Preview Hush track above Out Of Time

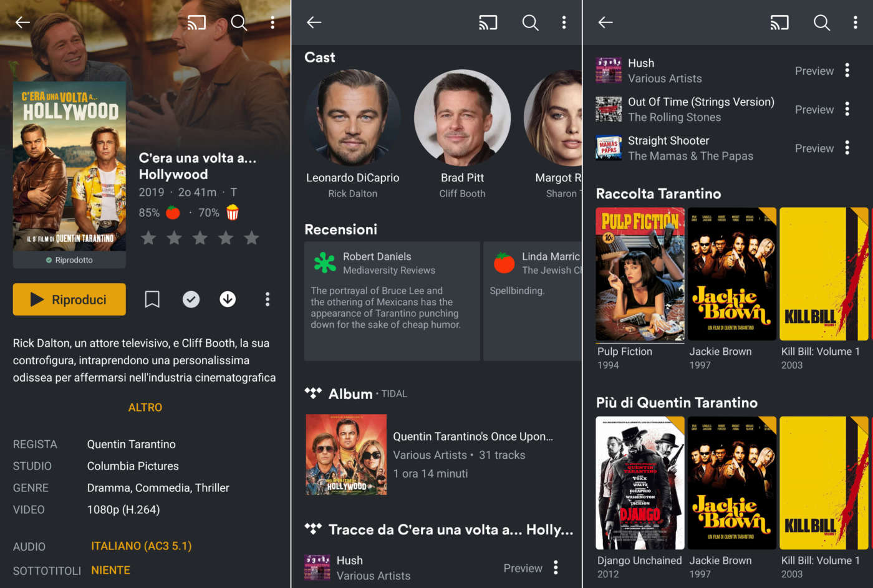(x=814, y=71)
